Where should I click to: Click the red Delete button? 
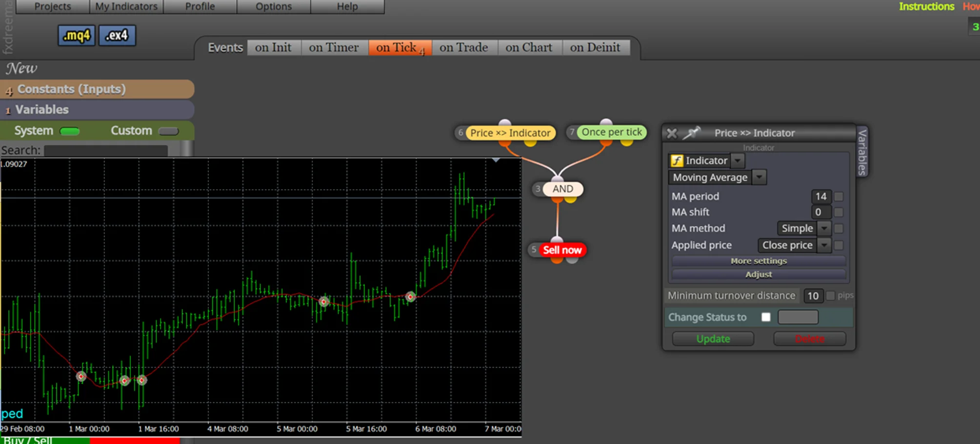click(x=810, y=339)
